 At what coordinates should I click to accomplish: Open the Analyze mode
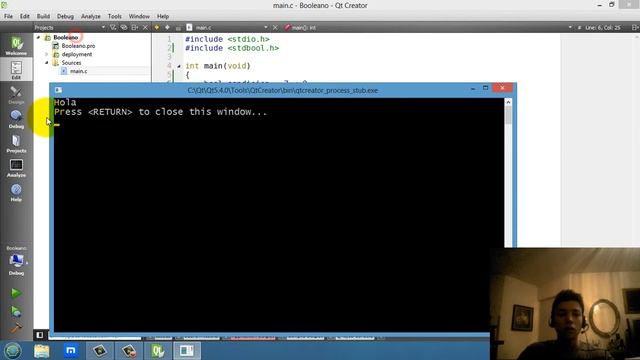[16, 168]
